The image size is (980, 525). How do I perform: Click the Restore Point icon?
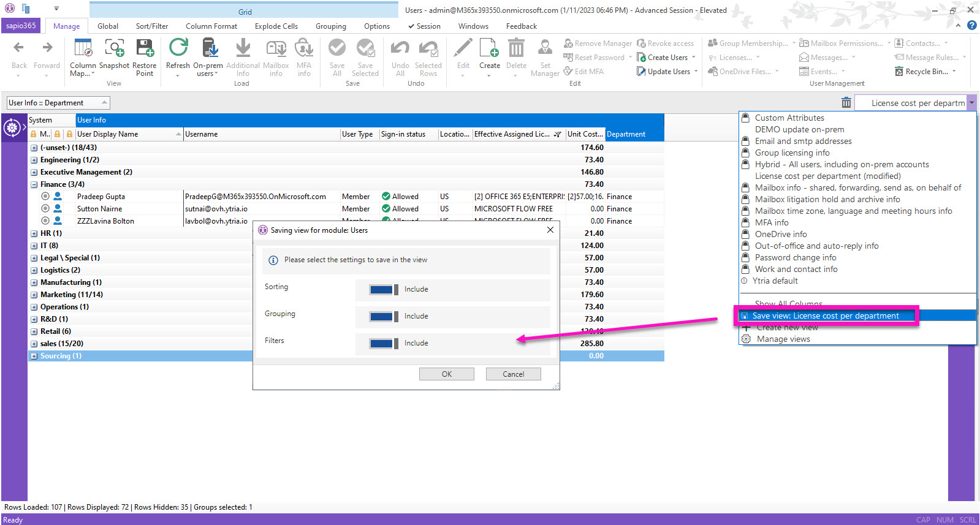[x=145, y=48]
